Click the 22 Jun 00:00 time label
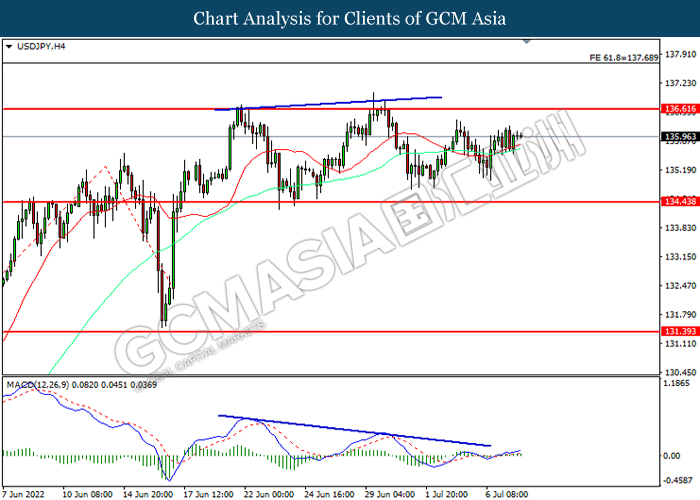This screenshot has height=500, width=700. (x=269, y=494)
